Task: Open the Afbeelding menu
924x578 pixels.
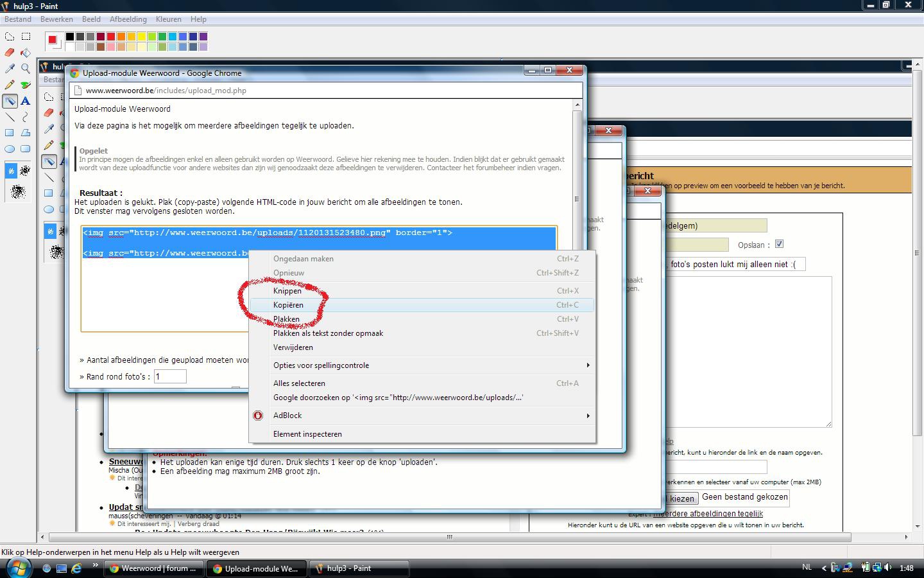Action: [128, 19]
